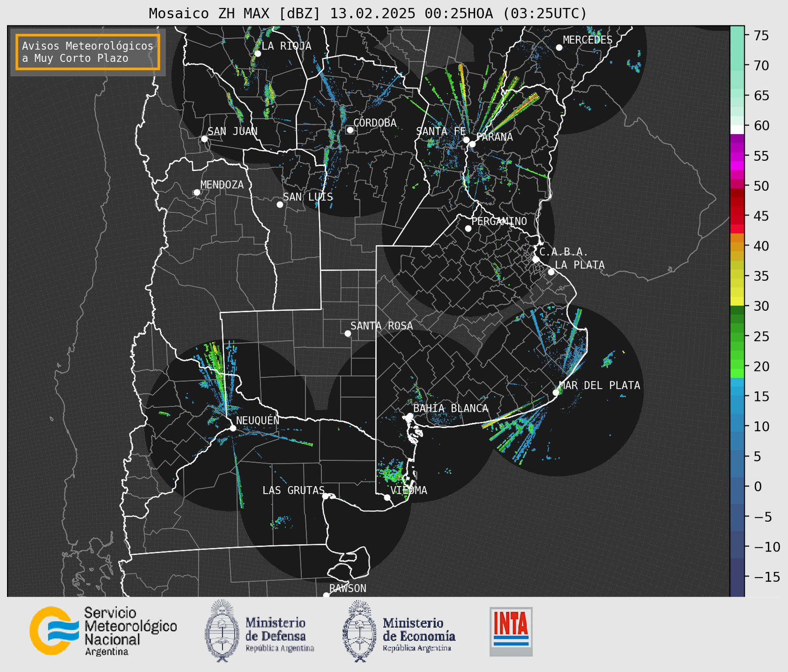This screenshot has height=672, width=788.
Task: Click the Santa Rosa city marker dot
Action: coord(348,333)
